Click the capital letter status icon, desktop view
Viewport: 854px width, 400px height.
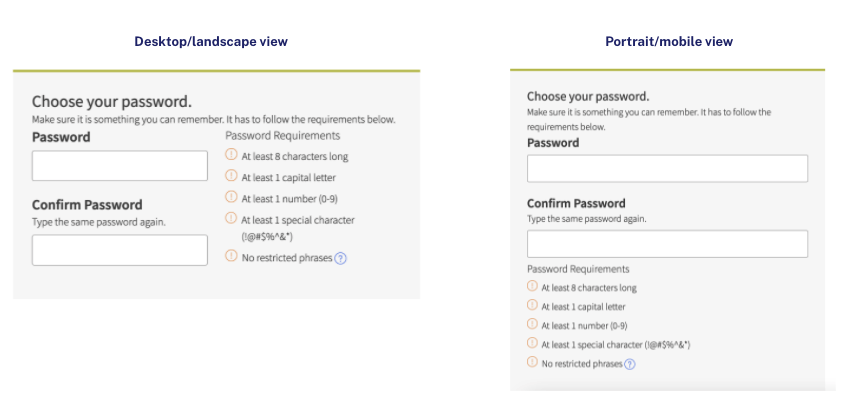click(231, 176)
